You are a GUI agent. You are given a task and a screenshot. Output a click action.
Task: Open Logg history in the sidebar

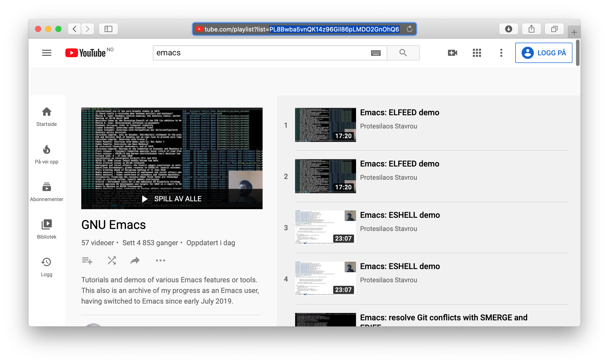pyautogui.click(x=47, y=268)
